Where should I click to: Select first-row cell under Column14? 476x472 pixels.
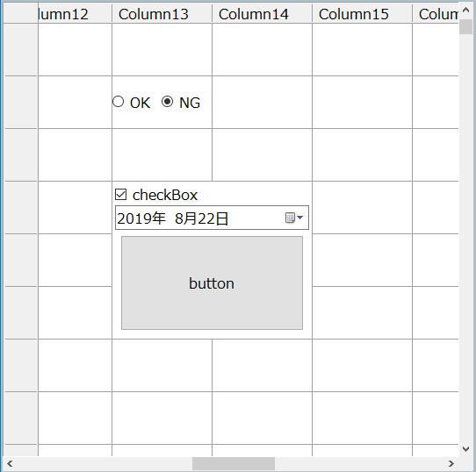262,49
